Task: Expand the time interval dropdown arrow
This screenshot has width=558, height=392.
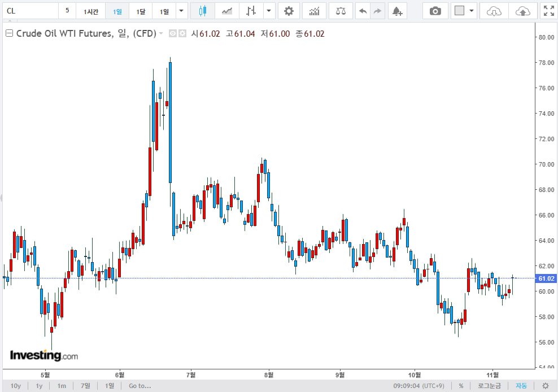Action: click(181, 11)
